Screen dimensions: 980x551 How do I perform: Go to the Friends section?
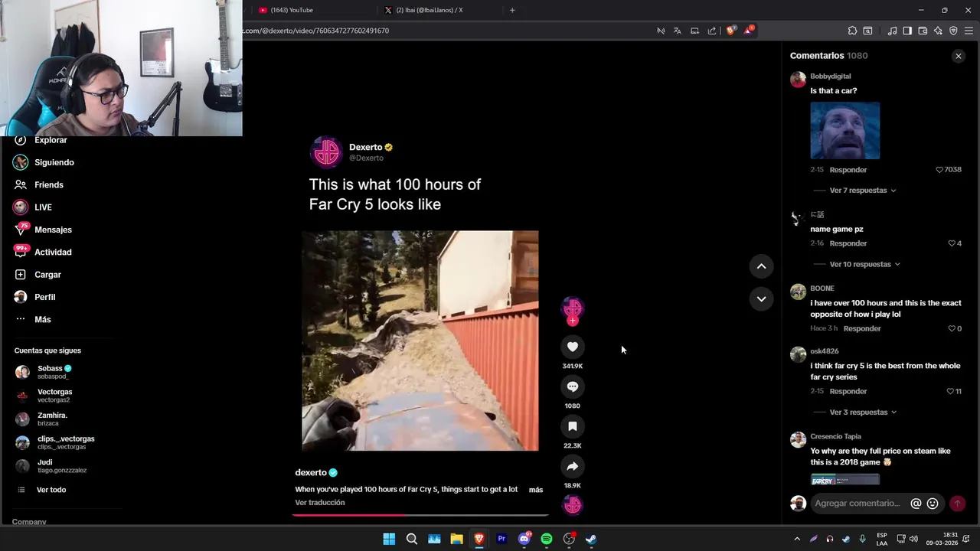point(39,184)
